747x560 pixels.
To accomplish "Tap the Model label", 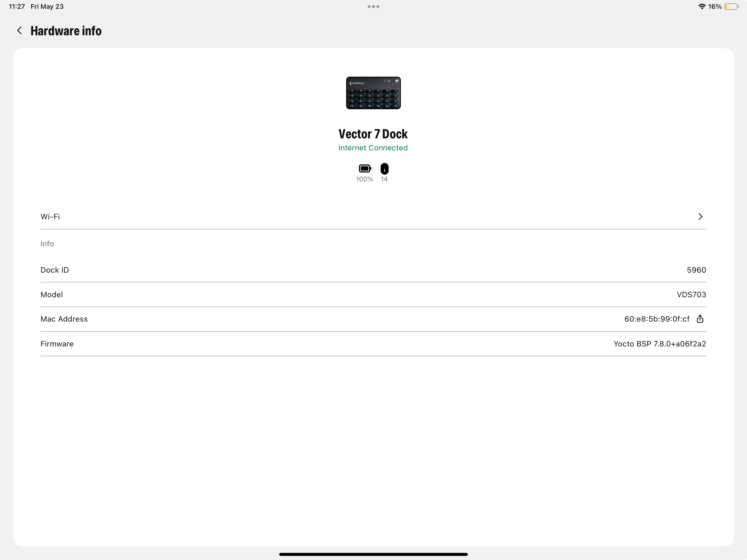I will [52, 294].
